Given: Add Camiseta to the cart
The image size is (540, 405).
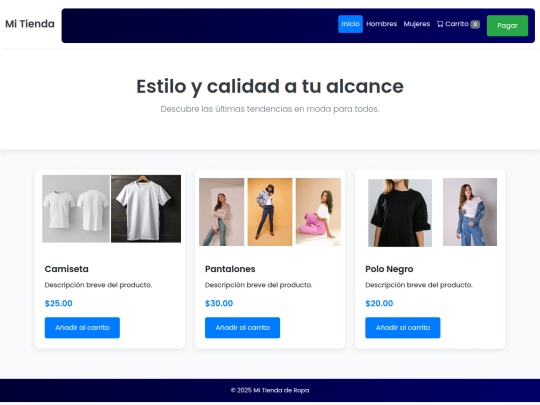Looking at the screenshot, I should pyautogui.click(x=82, y=328).
